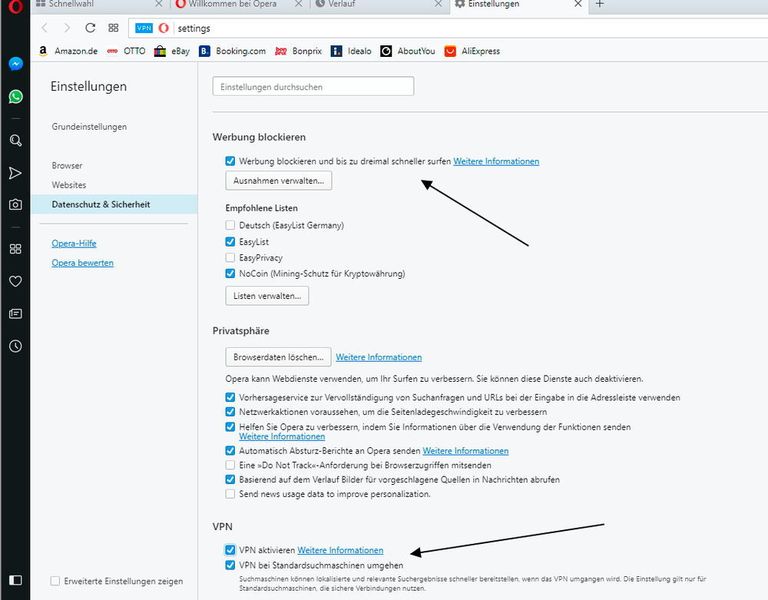
Task: Open a new tab with plus
Action: (x=600, y=4)
